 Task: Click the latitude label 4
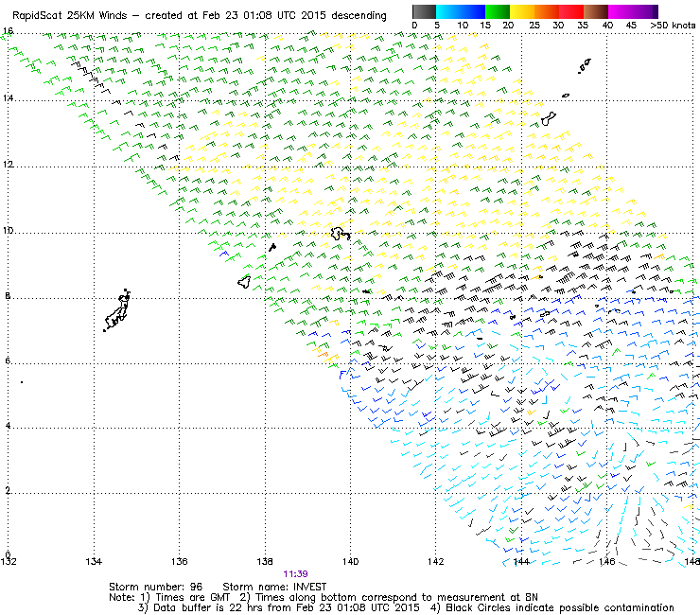click(x=8, y=425)
